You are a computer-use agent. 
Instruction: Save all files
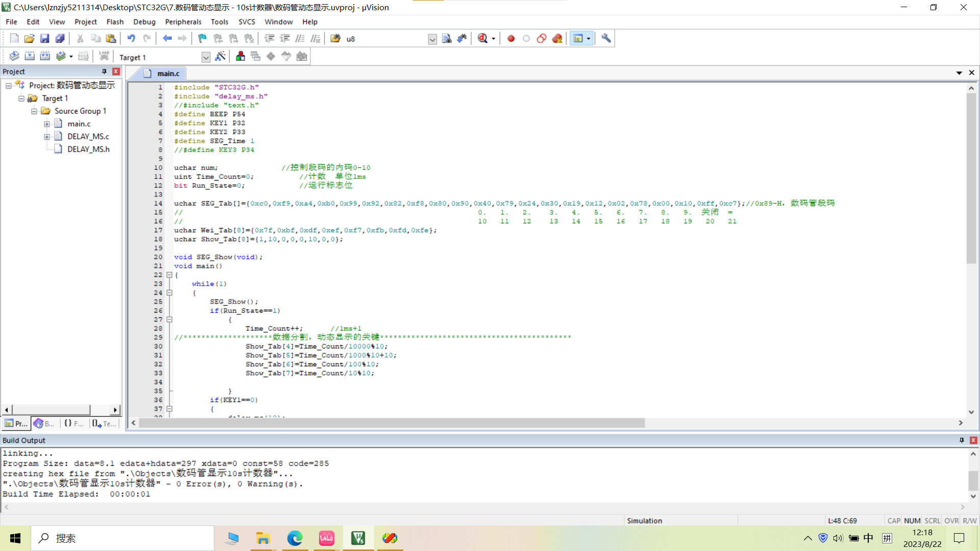click(60, 38)
